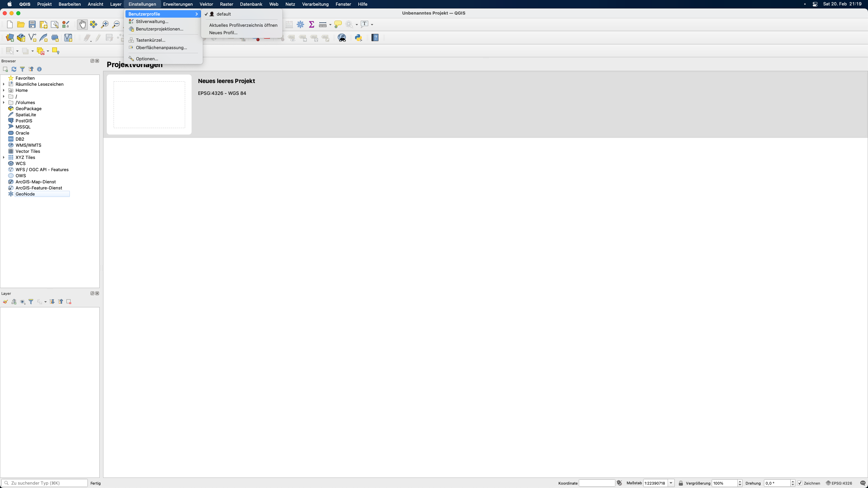The height and width of the screenshot is (488, 868).
Task: Click the new temporary scratch layer icon
Action: coord(55,38)
